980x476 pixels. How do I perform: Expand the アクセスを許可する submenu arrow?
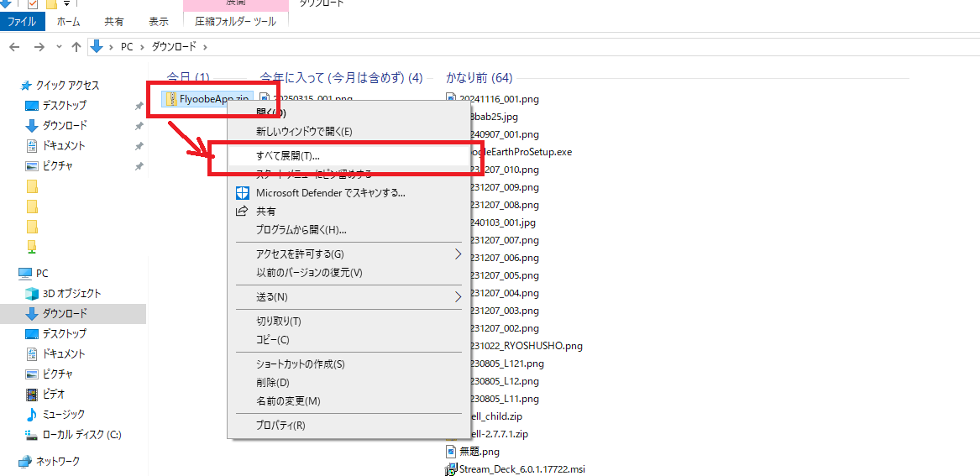[x=458, y=254]
